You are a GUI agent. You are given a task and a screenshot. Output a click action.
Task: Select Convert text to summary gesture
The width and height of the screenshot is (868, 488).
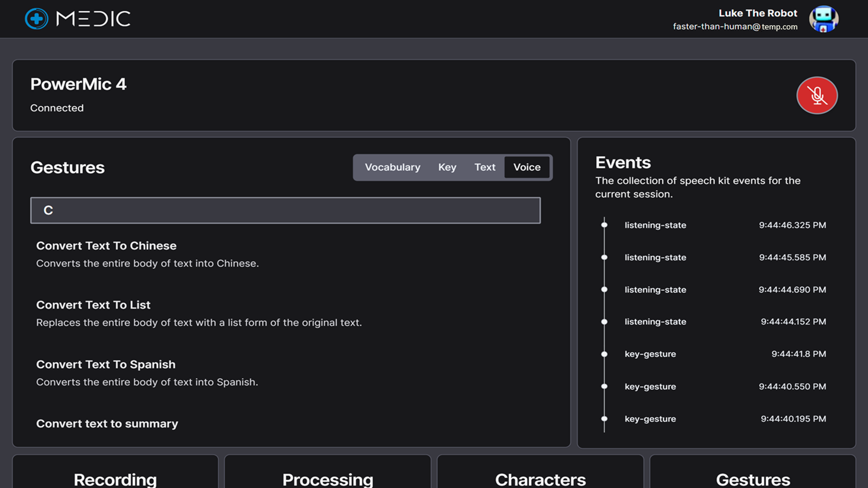click(107, 423)
